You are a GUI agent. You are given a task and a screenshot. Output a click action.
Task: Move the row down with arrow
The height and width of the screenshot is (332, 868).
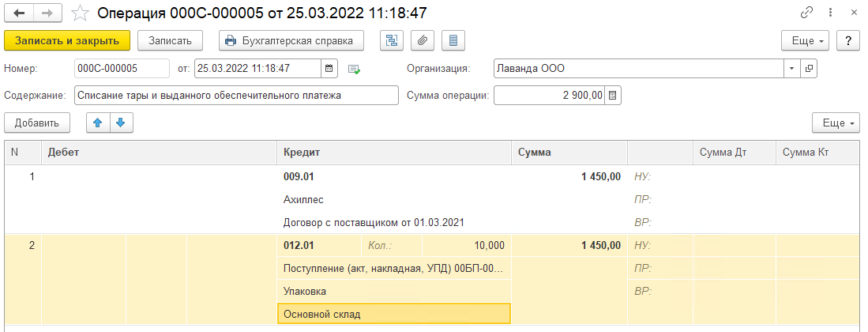(x=121, y=123)
